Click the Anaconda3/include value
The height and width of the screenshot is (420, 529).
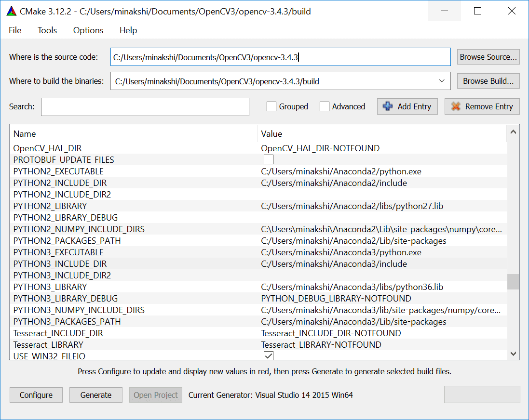(x=334, y=264)
